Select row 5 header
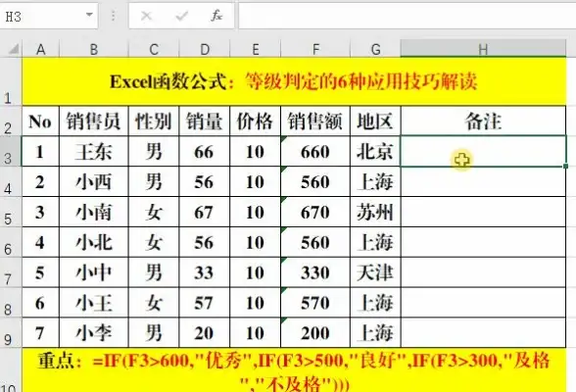Screen dimensions: 576x392 [11, 212]
